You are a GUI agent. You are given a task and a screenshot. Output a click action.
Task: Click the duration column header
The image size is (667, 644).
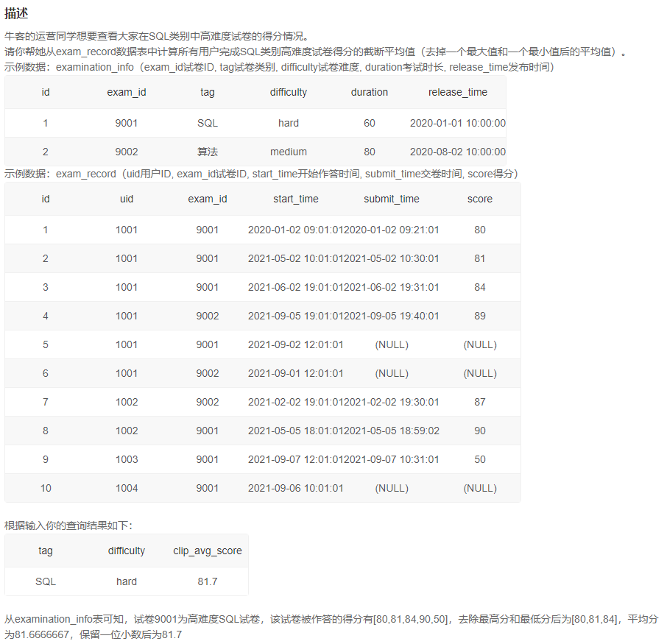click(x=369, y=92)
